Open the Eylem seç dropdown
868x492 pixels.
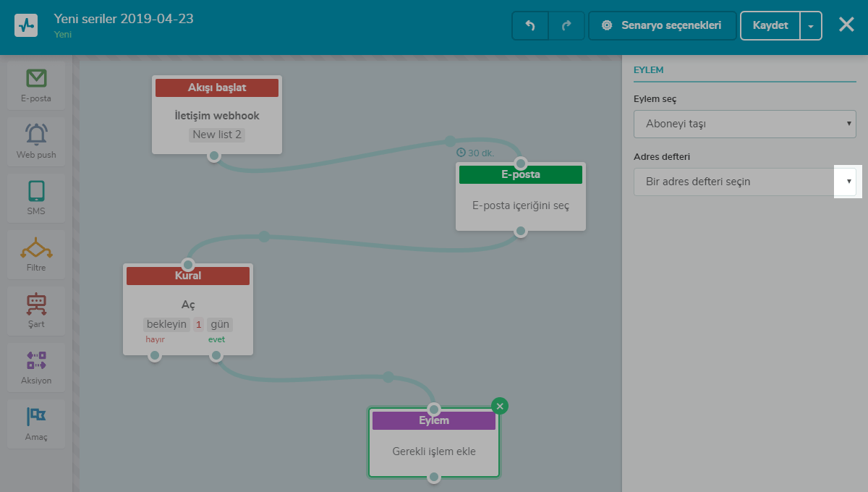point(744,124)
